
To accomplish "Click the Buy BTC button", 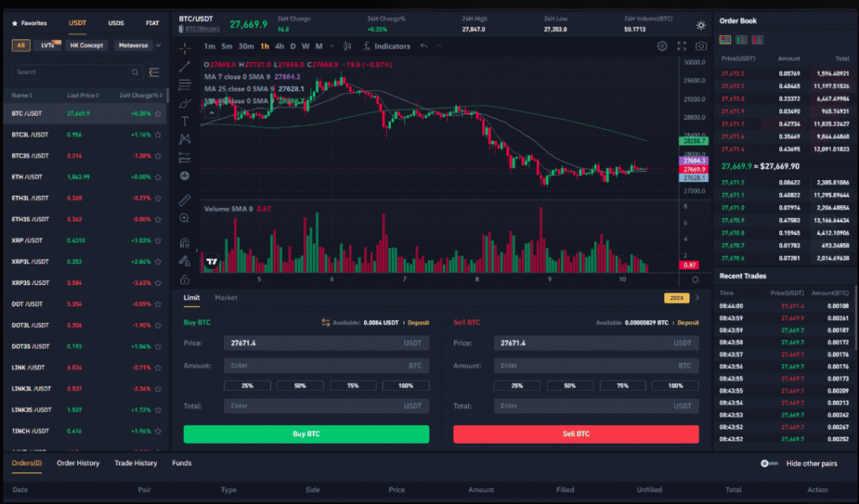I will [305, 434].
